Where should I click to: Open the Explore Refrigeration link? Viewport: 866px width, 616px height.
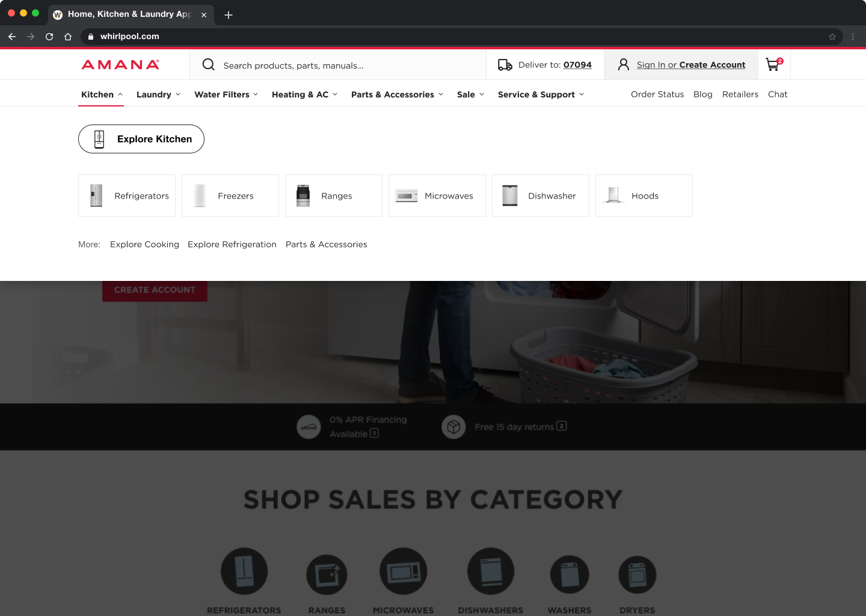(x=232, y=244)
